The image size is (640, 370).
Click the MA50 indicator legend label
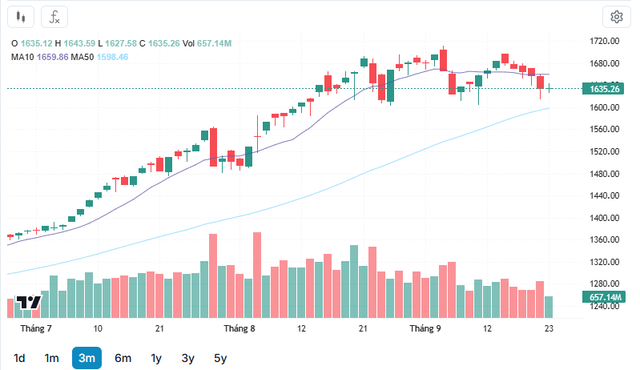pos(82,57)
